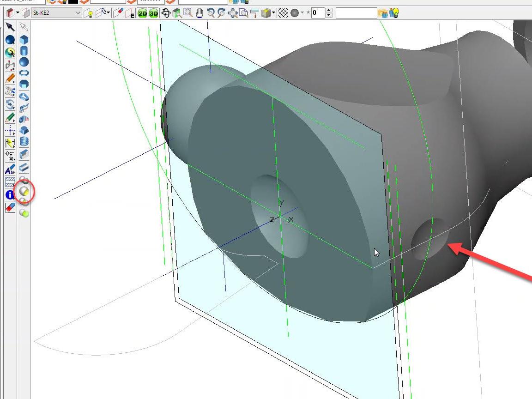The image size is (532, 399).
Task: Click the circled boolean subtract spheres icon
Action: (24, 191)
